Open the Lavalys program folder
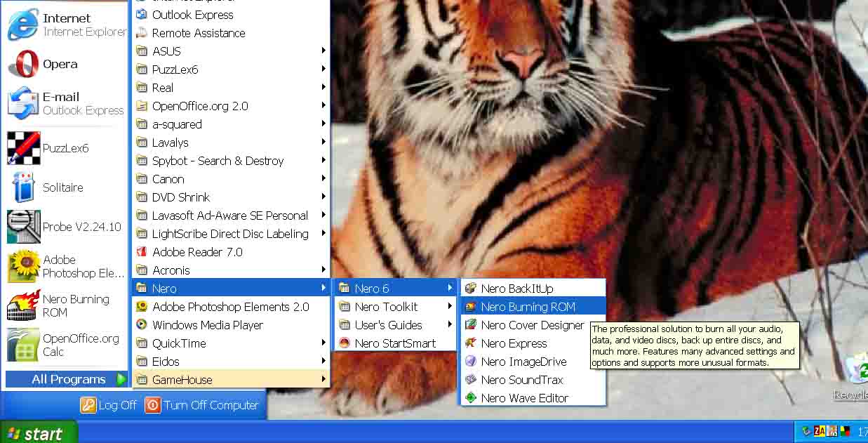The height and width of the screenshot is (443, 868). tap(231, 143)
